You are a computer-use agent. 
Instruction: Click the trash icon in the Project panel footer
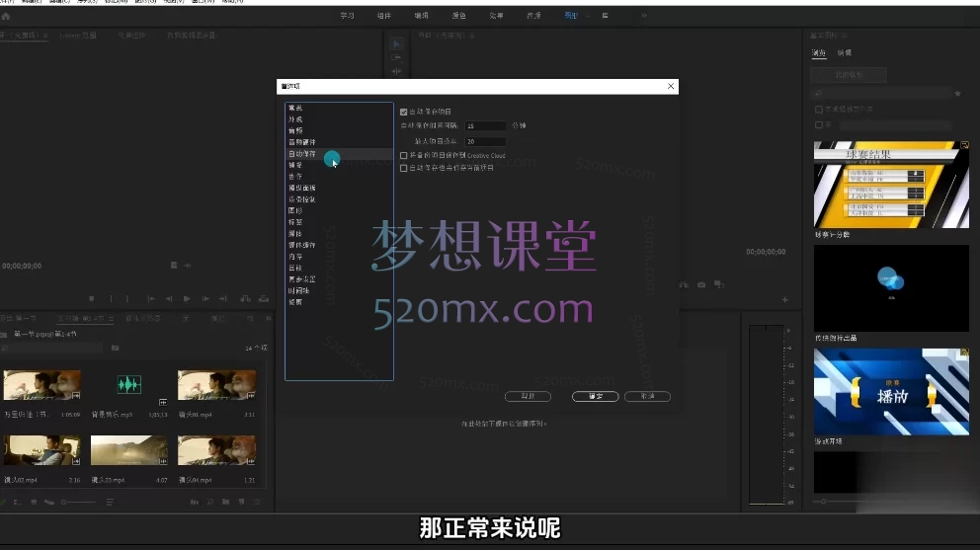click(x=259, y=503)
